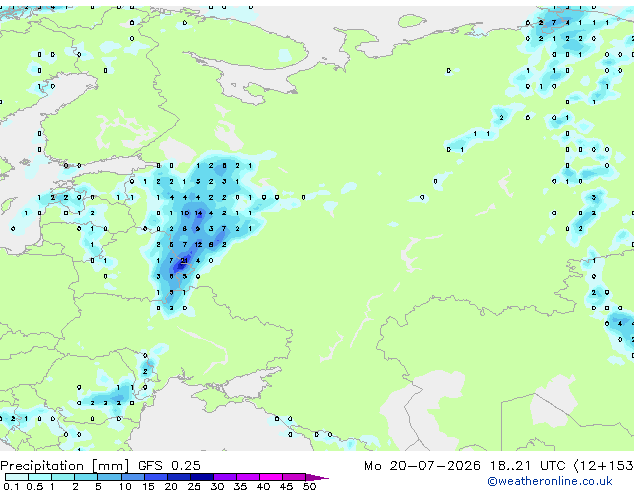Pick the 5–10 mm legend swatch
The height and width of the screenshot is (490, 634).
coord(109,477)
